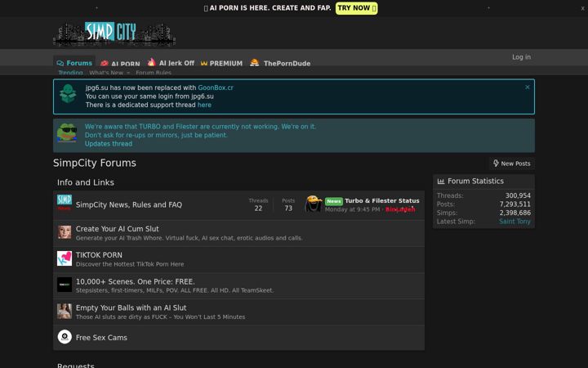Click the lips icon beside the AI nav item
The height and width of the screenshot is (368, 588).
tap(105, 63)
